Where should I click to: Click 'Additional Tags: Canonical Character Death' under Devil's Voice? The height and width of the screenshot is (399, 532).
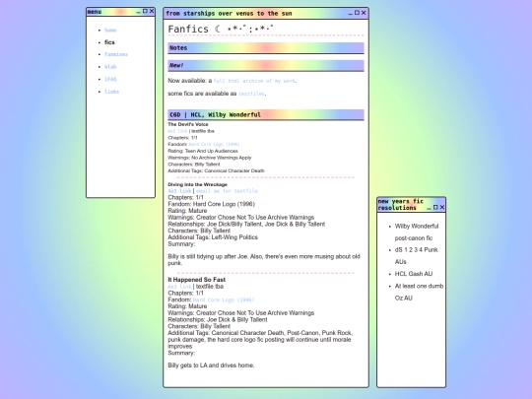[x=216, y=170]
